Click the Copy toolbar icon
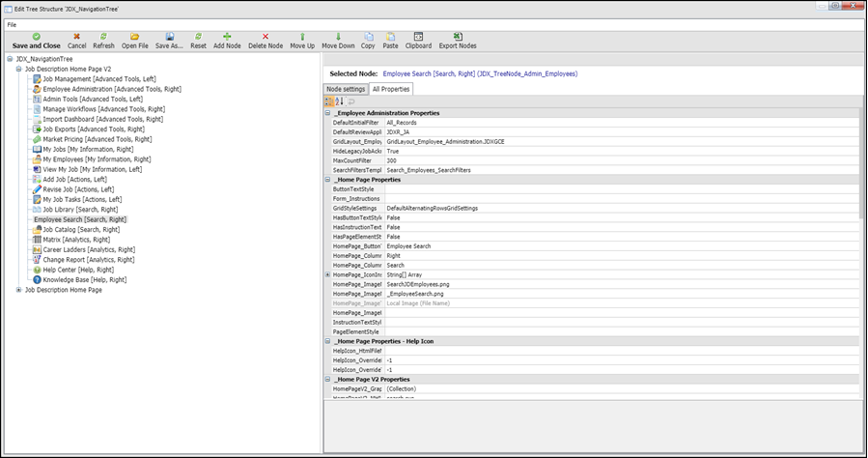The width and height of the screenshot is (868, 458). pos(368,37)
